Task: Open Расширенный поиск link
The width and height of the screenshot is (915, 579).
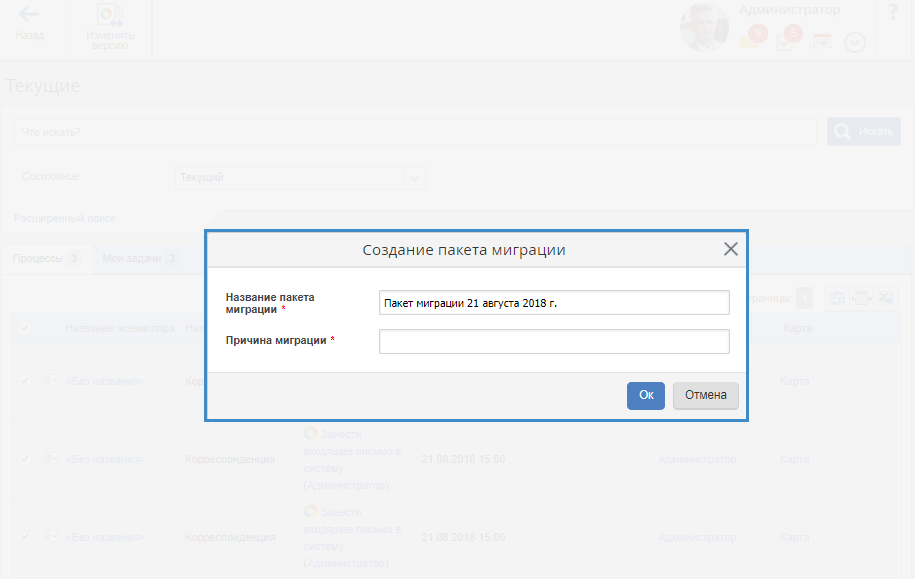Action: coord(65,218)
